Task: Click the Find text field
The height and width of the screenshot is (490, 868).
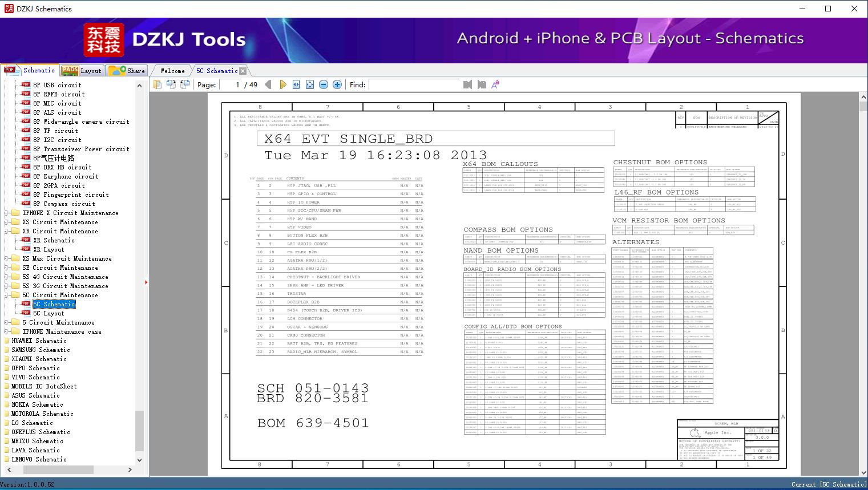Action: point(414,84)
